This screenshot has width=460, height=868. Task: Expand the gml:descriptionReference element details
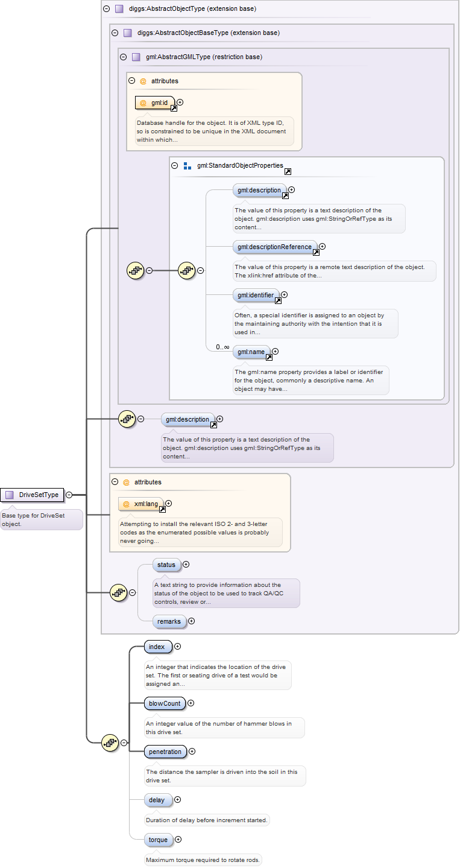[322, 246]
